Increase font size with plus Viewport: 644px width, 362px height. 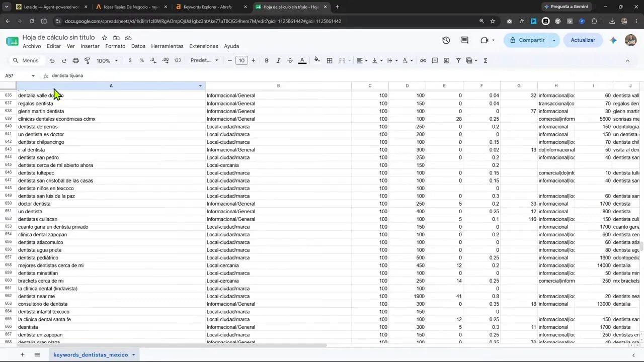point(253,60)
